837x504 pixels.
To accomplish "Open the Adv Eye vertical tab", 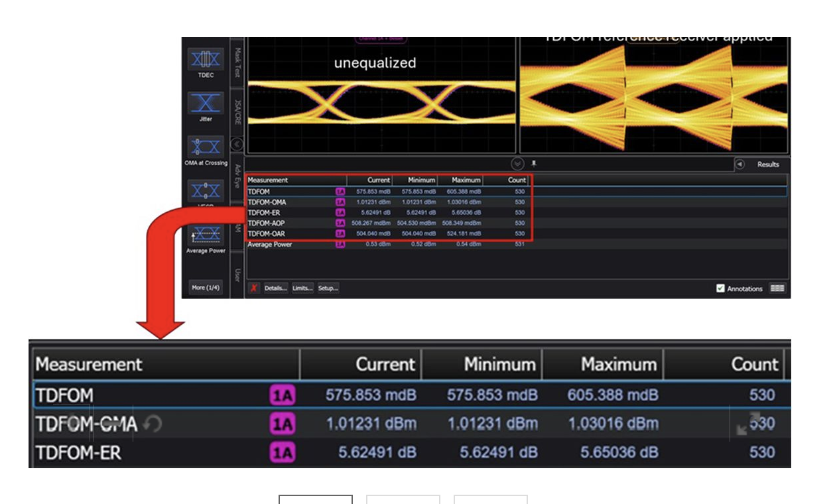I will coord(237,176).
